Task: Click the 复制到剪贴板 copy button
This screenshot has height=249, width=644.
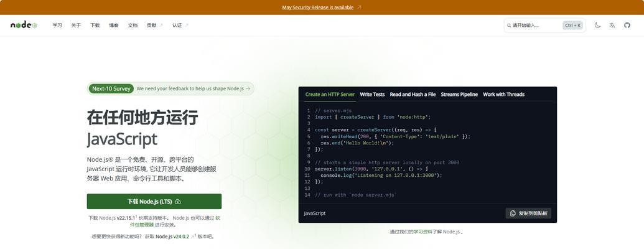Action: [528, 214]
